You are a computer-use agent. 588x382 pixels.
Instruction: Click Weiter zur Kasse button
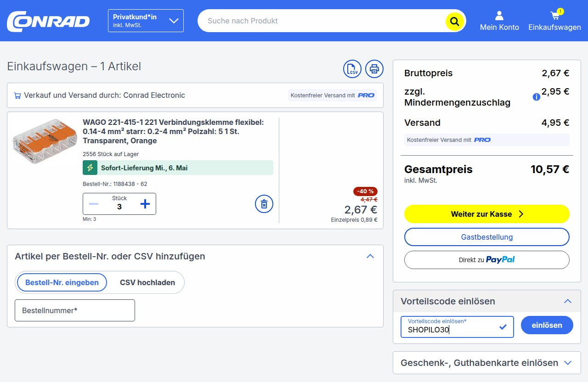tap(487, 214)
